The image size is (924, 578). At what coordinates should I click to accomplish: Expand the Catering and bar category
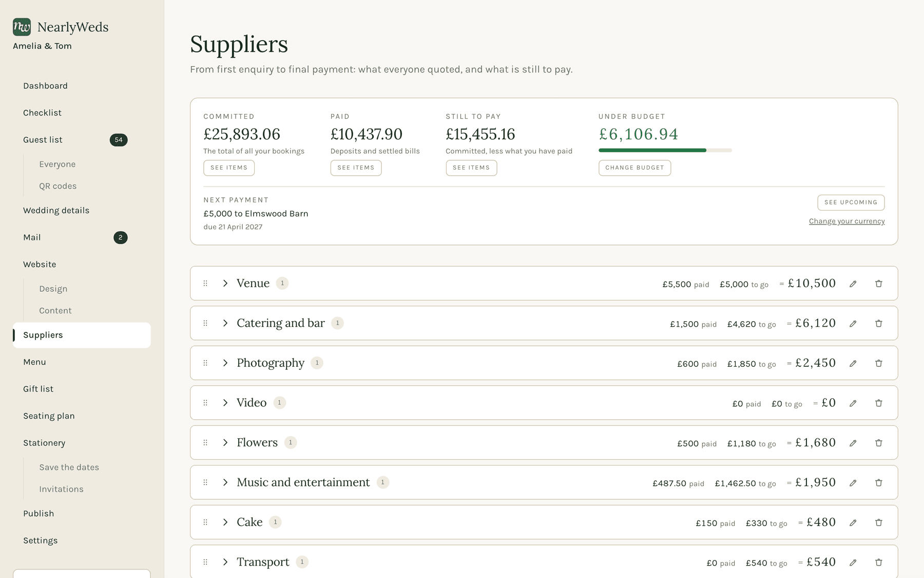(x=225, y=323)
